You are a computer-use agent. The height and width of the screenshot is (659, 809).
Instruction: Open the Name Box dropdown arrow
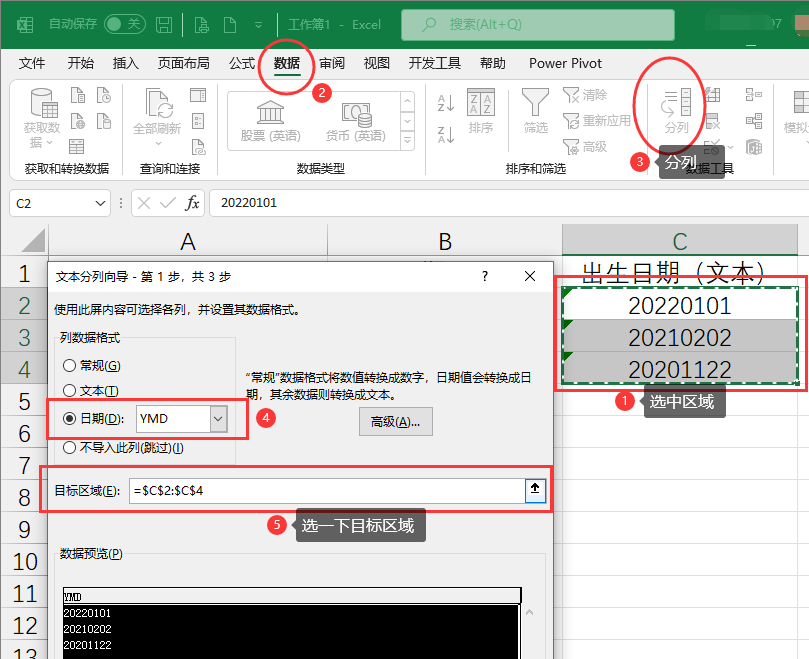point(100,203)
